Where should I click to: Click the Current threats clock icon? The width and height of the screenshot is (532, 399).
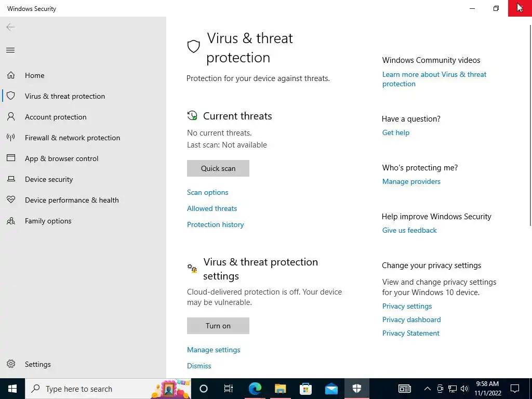click(192, 115)
